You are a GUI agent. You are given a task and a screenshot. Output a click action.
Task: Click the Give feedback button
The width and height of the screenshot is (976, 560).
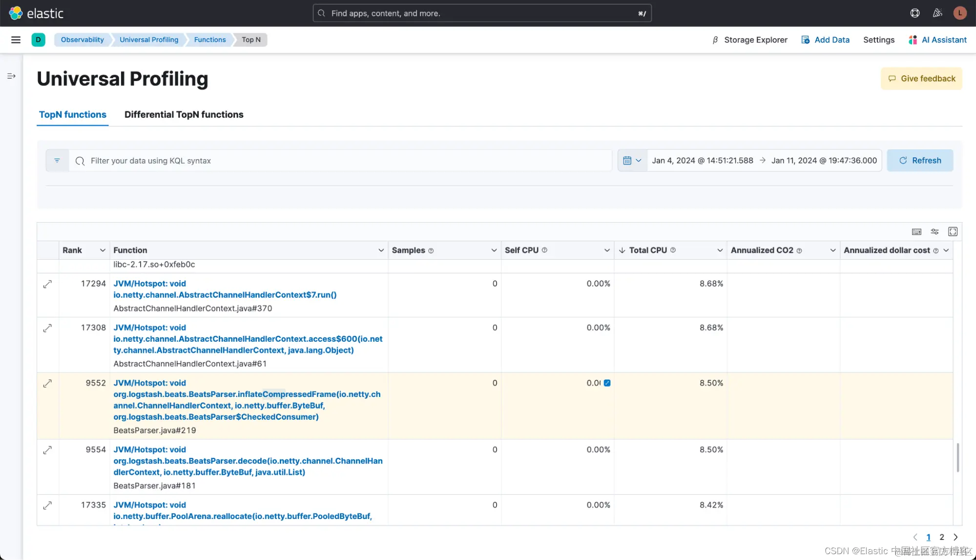tap(921, 79)
